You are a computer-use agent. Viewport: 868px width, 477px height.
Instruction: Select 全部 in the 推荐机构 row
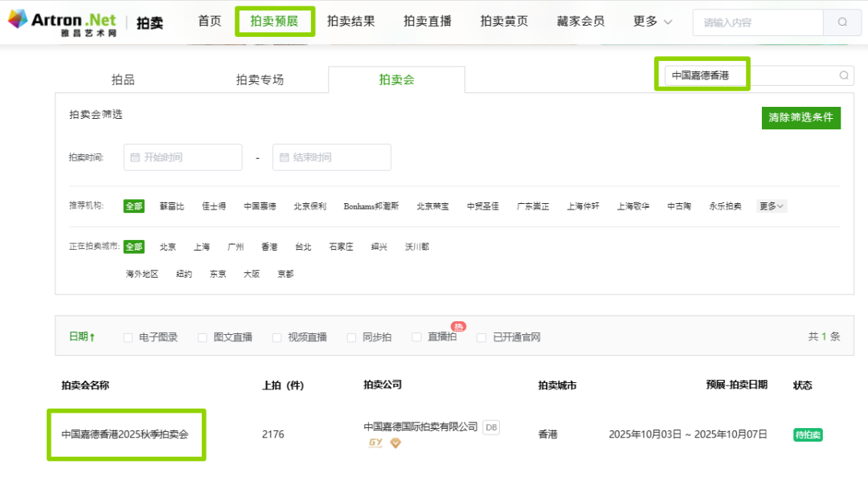[x=134, y=206]
